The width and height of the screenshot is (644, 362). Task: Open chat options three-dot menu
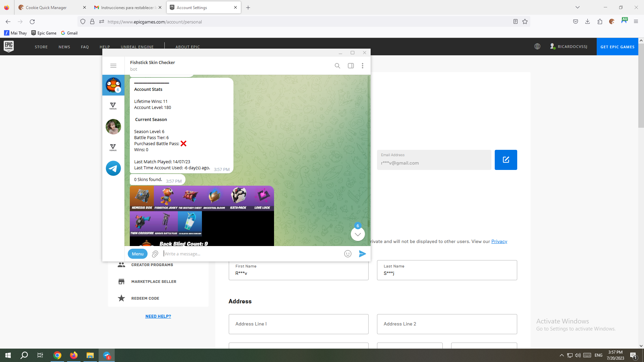[x=363, y=66]
